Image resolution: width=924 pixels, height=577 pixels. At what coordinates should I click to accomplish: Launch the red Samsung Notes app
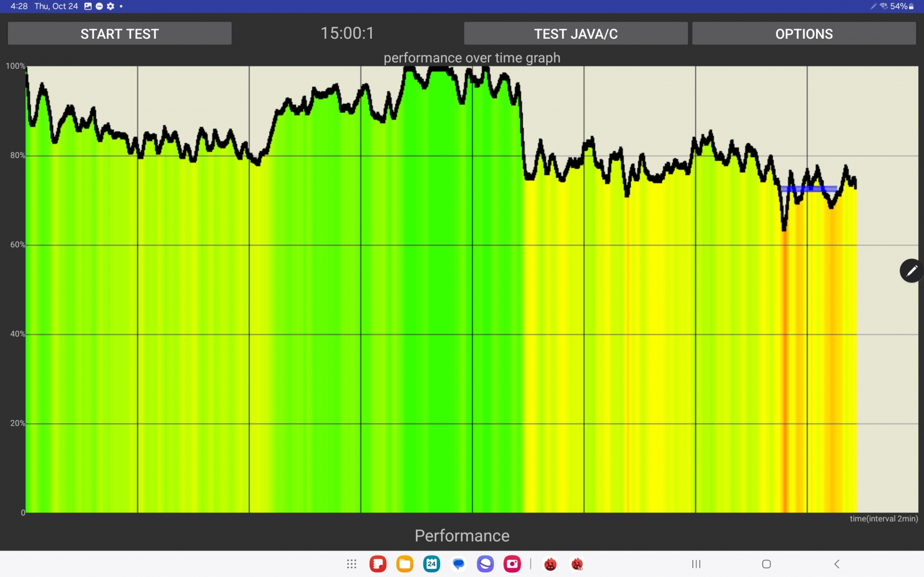click(378, 564)
